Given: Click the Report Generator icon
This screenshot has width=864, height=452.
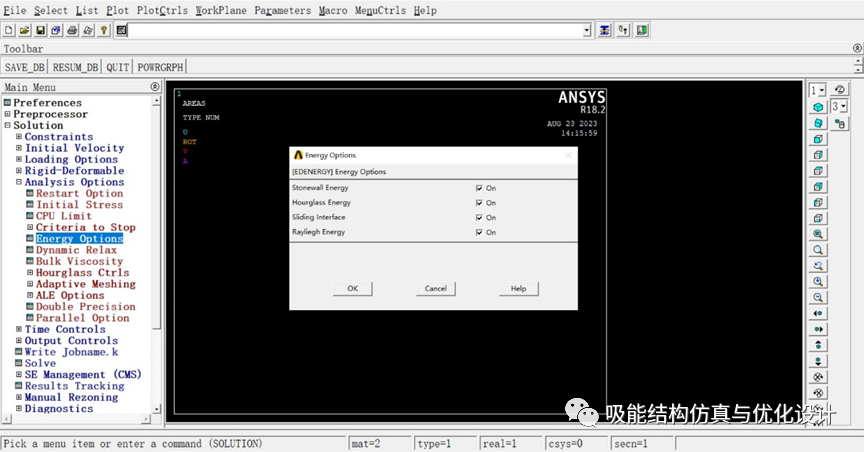Looking at the screenshot, I should [x=88, y=30].
